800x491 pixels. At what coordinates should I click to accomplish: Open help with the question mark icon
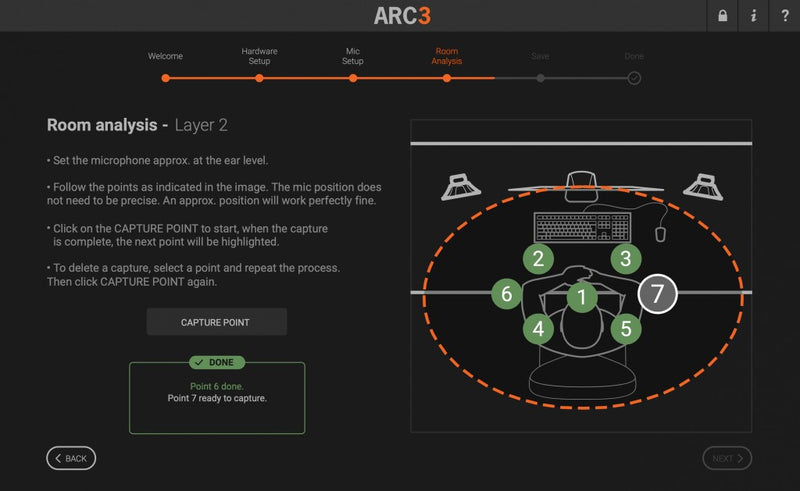coord(785,16)
